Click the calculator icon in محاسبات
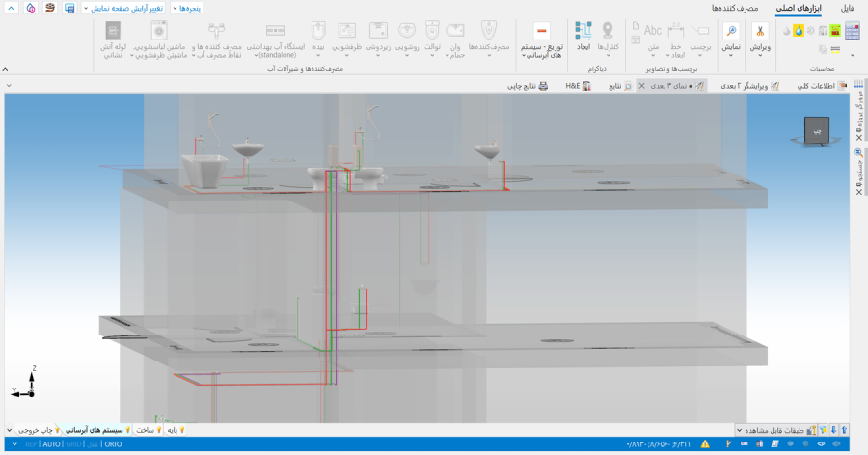The width and height of the screenshot is (868, 455). click(x=852, y=31)
